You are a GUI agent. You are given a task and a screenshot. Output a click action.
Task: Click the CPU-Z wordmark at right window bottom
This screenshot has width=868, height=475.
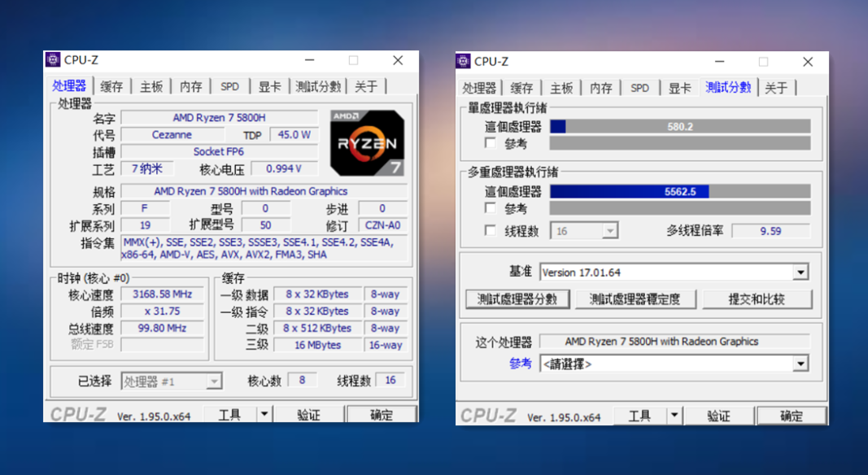489,415
